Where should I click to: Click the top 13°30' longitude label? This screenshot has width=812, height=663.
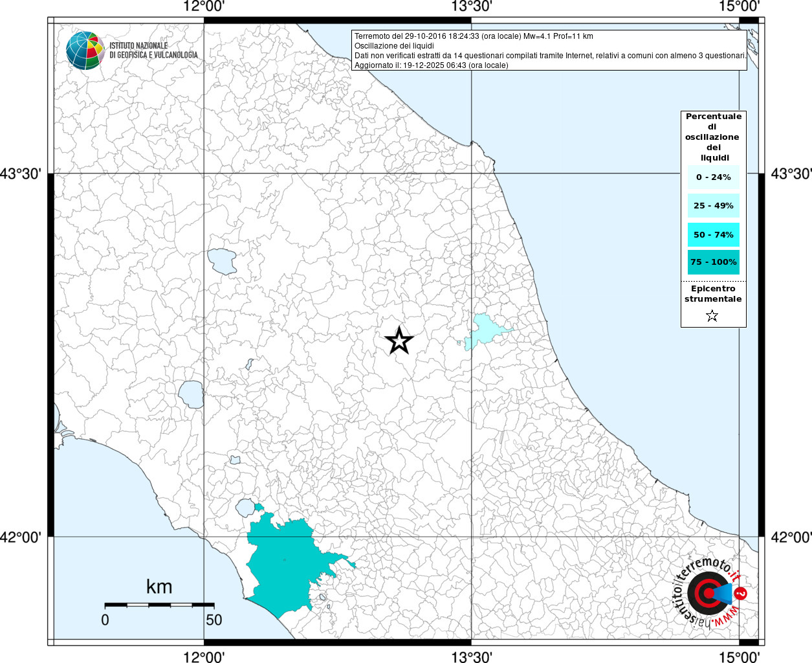472,6
